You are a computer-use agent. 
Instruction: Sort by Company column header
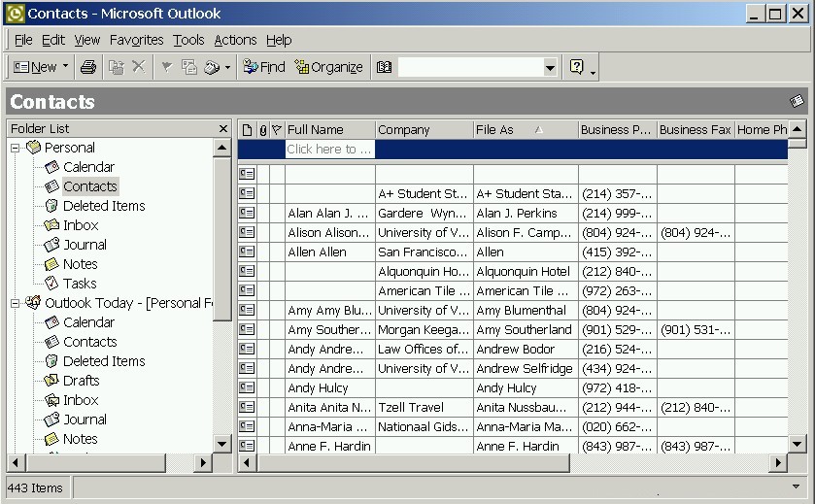tap(424, 130)
